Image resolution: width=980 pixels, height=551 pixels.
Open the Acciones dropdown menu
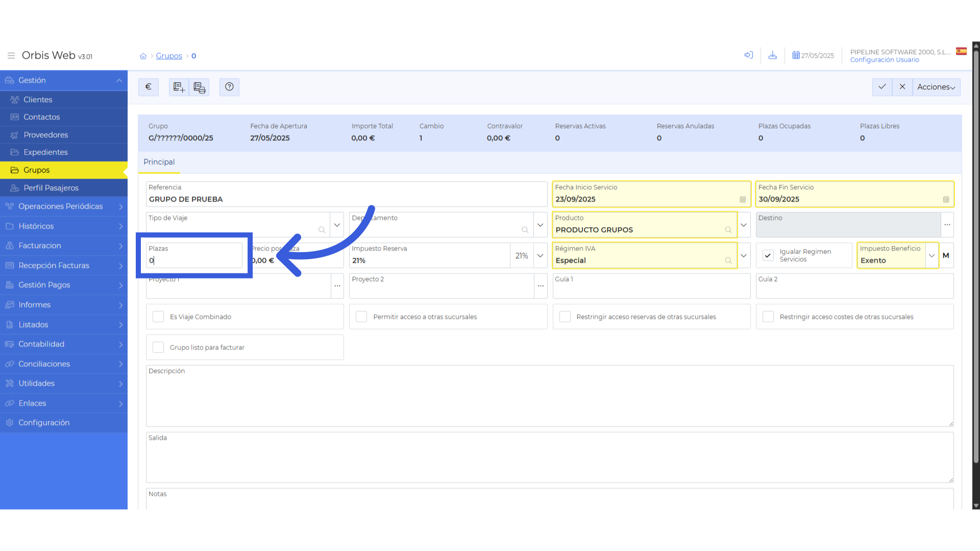[x=936, y=87]
